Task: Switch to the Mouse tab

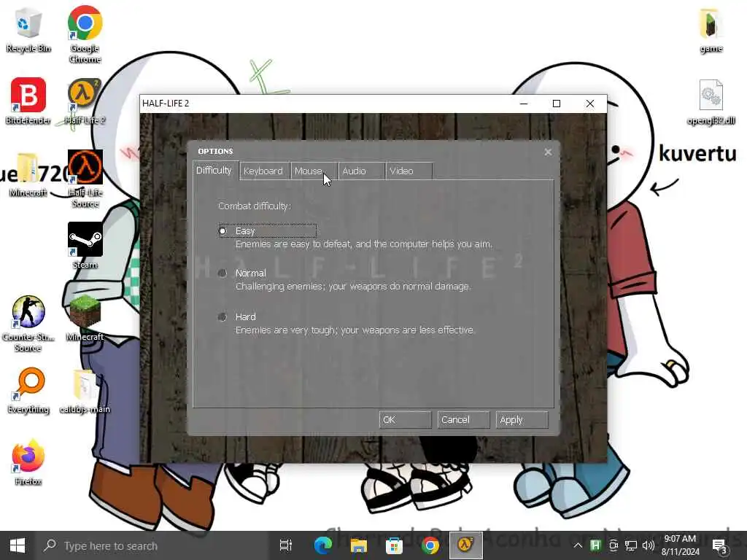Action: pos(312,171)
